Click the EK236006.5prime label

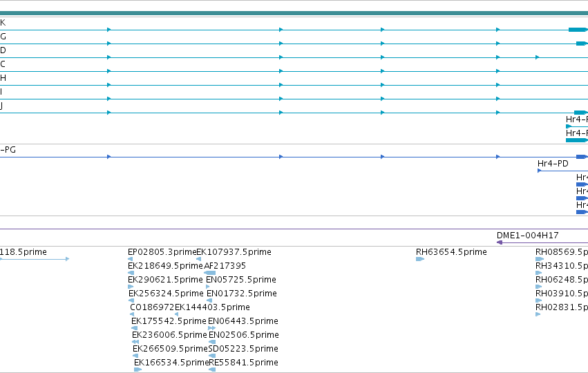(169, 335)
